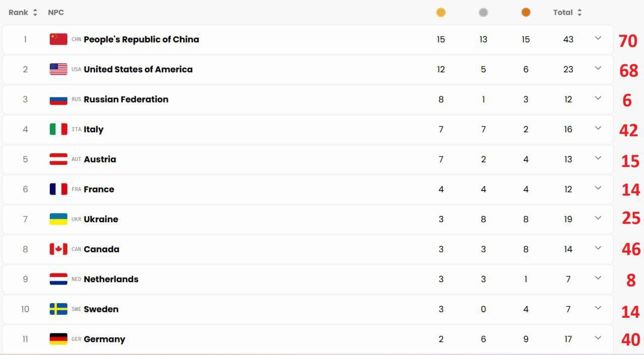Expand the People's Republic of China row
Screen dimensions: 644x355
[x=598, y=38]
